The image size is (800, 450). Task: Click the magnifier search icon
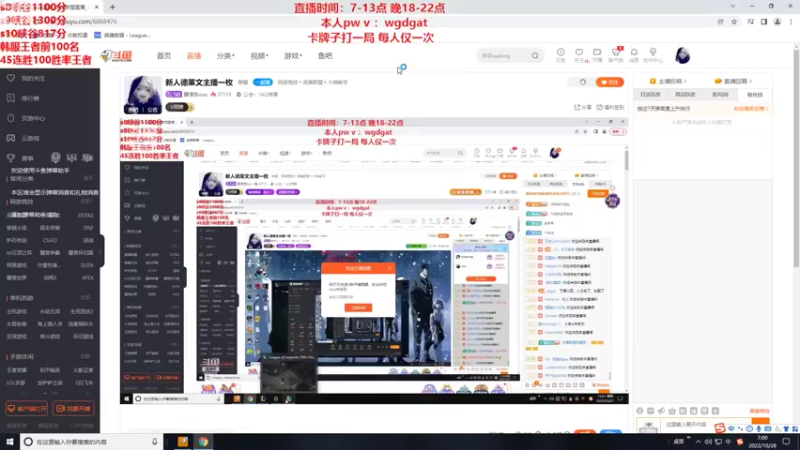click(535, 56)
